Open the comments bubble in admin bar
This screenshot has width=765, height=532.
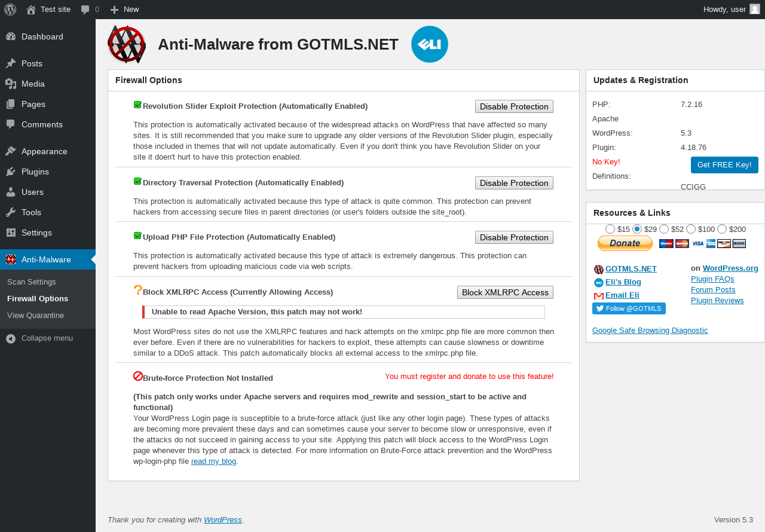(85, 10)
